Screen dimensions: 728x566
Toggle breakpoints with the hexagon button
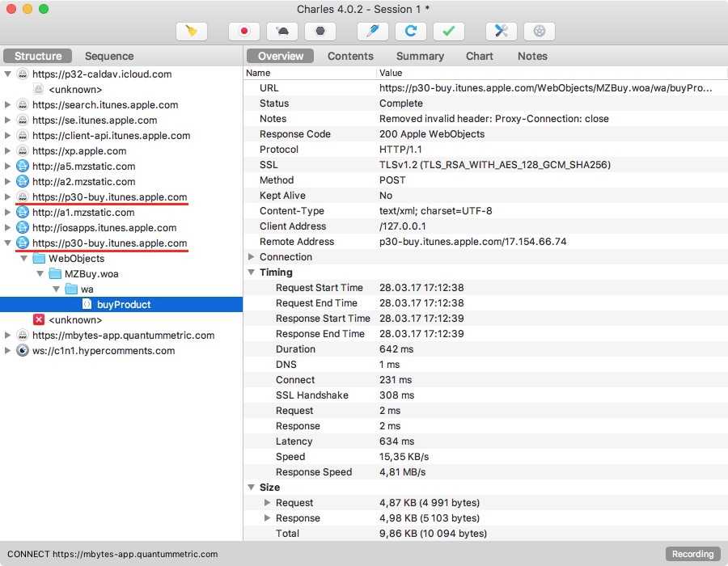coord(320,32)
